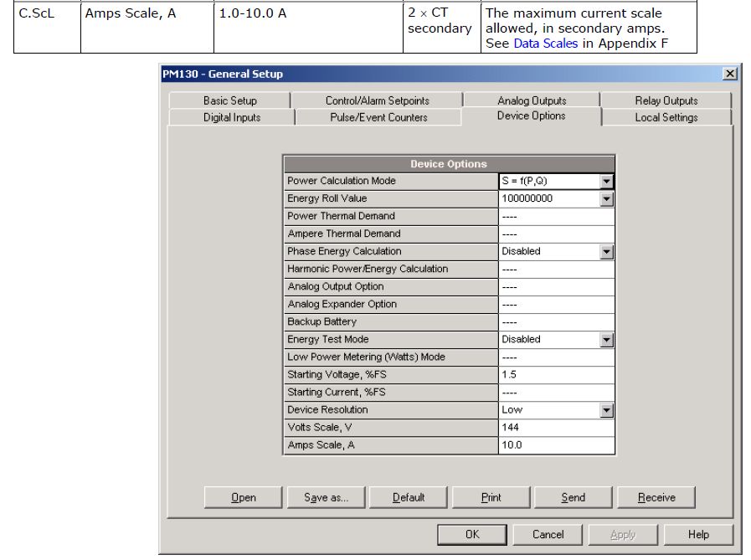Expand the Energy Roll Value dropdown

tap(606, 198)
